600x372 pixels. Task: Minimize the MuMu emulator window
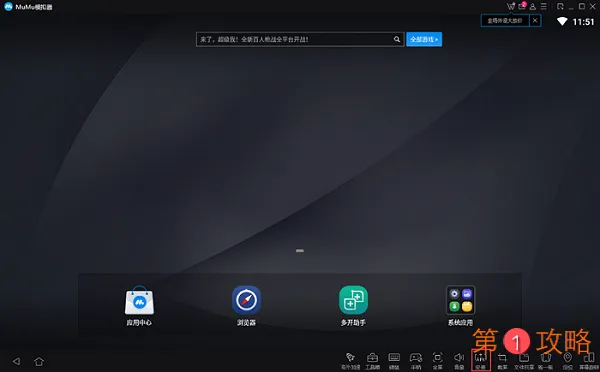tap(571, 7)
